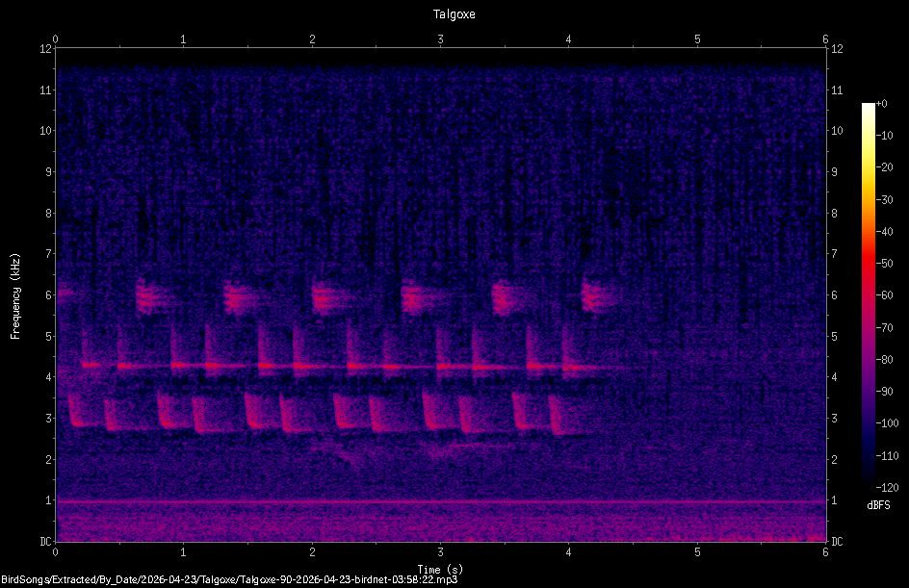This screenshot has width=909, height=588.
Task: Select the -50 label on dBFS scale
Action: click(884, 263)
